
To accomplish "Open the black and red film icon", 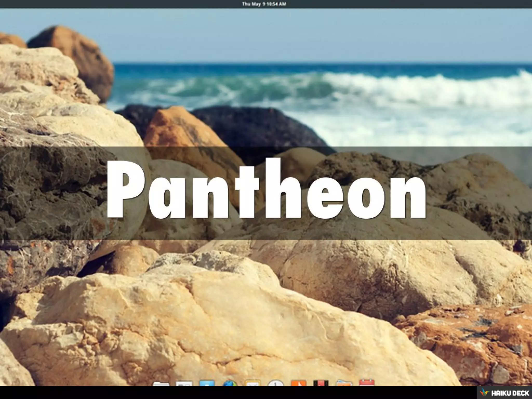I will point(321,383).
